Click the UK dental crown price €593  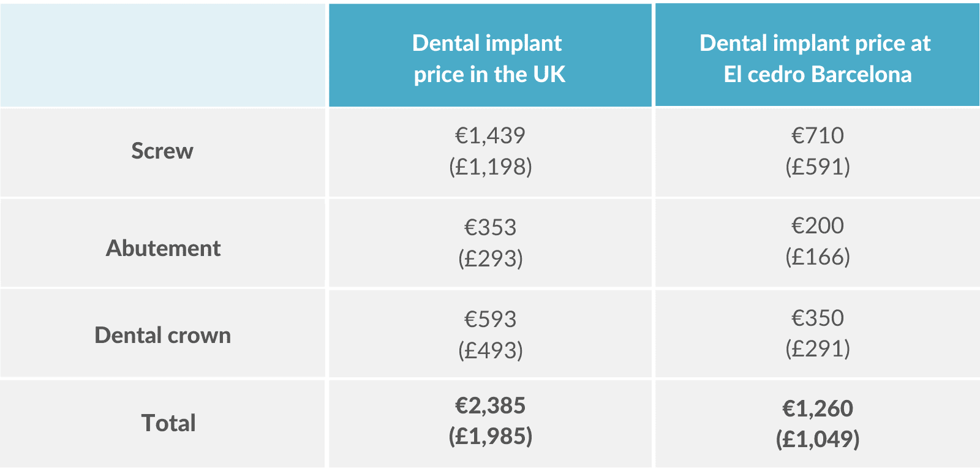pyautogui.click(x=490, y=319)
